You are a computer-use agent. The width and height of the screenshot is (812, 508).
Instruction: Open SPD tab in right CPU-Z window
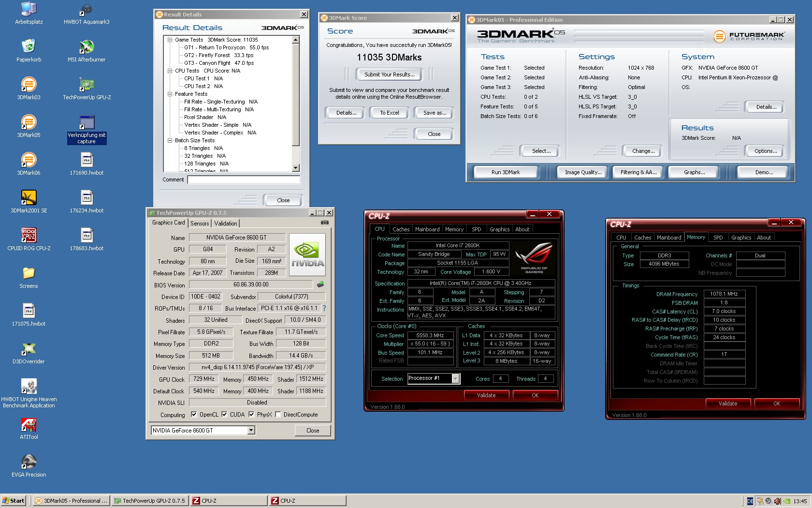[x=718, y=238]
